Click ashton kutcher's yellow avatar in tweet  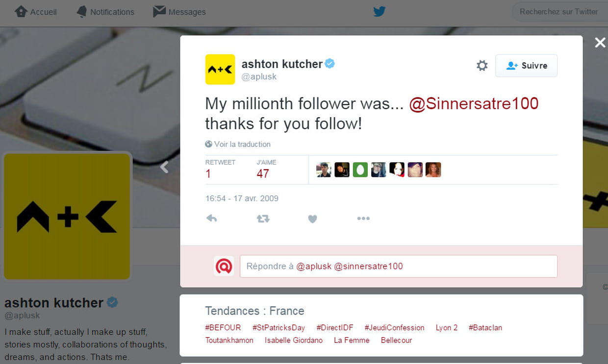click(x=220, y=70)
